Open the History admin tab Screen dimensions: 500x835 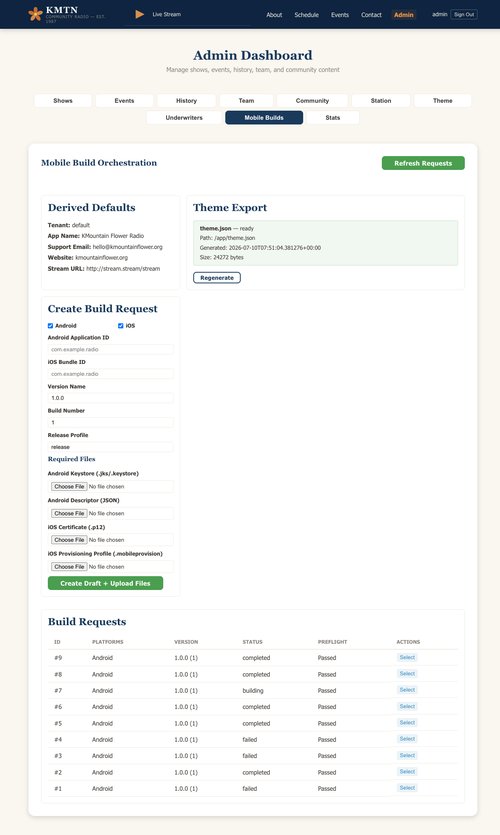point(186,101)
